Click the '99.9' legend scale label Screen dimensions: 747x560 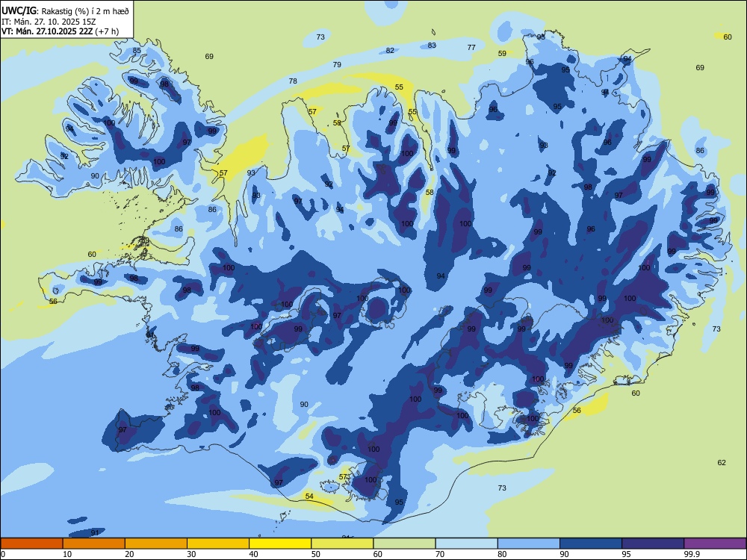pos(692,554)
